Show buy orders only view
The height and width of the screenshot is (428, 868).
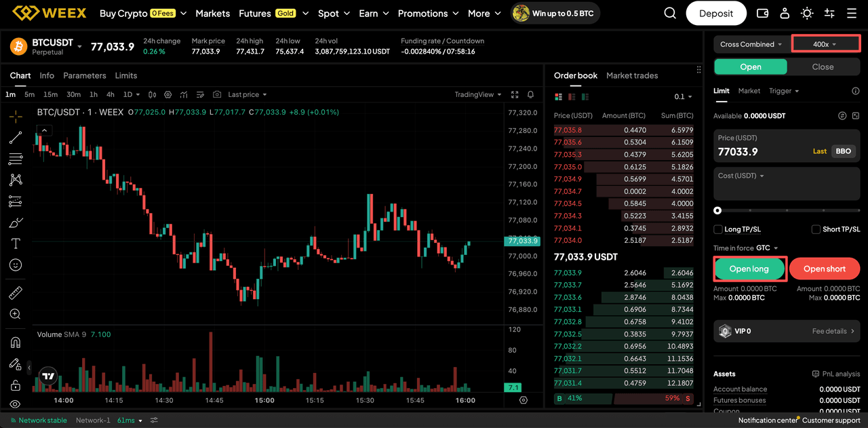tap(585, 97)
